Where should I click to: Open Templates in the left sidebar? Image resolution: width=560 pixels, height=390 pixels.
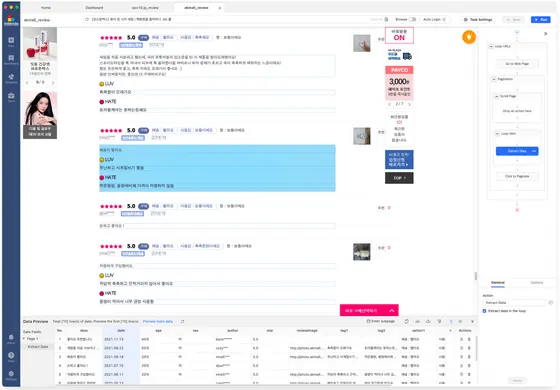11,78
